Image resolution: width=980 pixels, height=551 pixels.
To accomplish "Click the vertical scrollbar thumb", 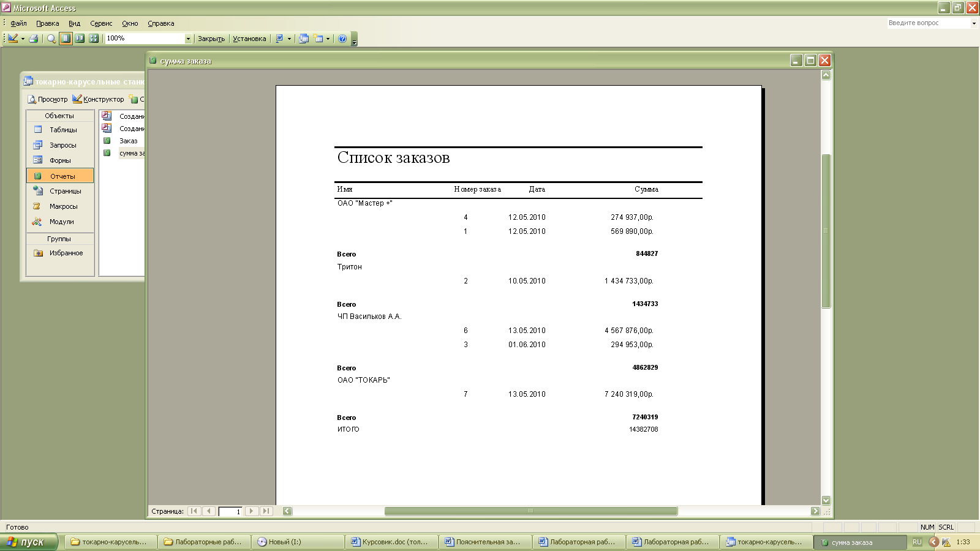I will tap(826, 231).
